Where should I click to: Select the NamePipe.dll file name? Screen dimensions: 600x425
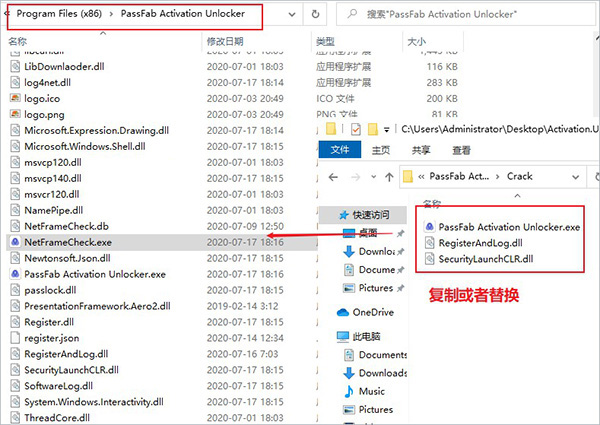pos(54,210)
